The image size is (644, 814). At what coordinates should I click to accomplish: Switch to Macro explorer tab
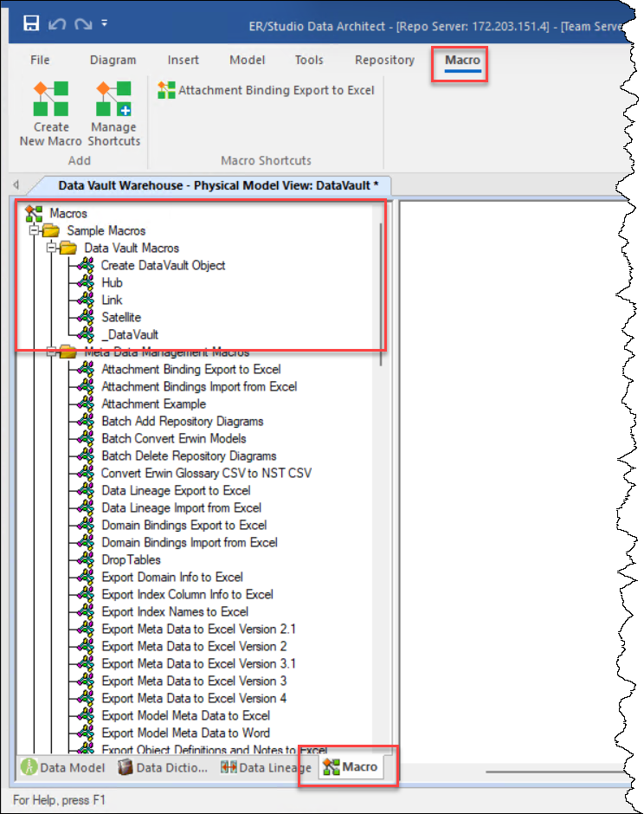point(351,766)
